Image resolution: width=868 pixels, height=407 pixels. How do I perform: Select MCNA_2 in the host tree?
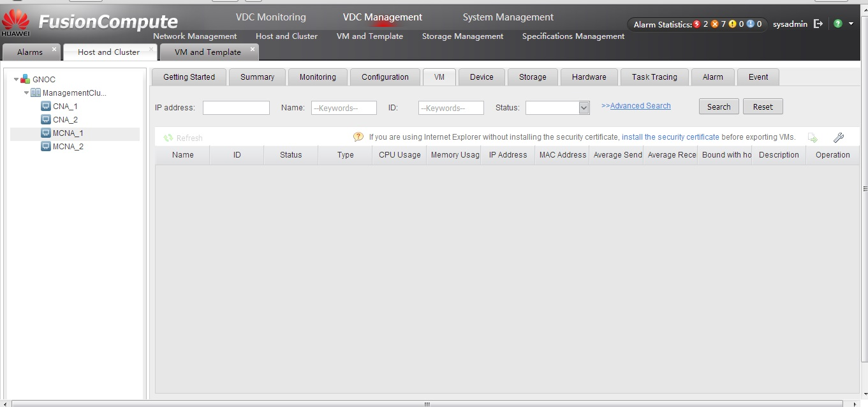[x=68, y=147]
